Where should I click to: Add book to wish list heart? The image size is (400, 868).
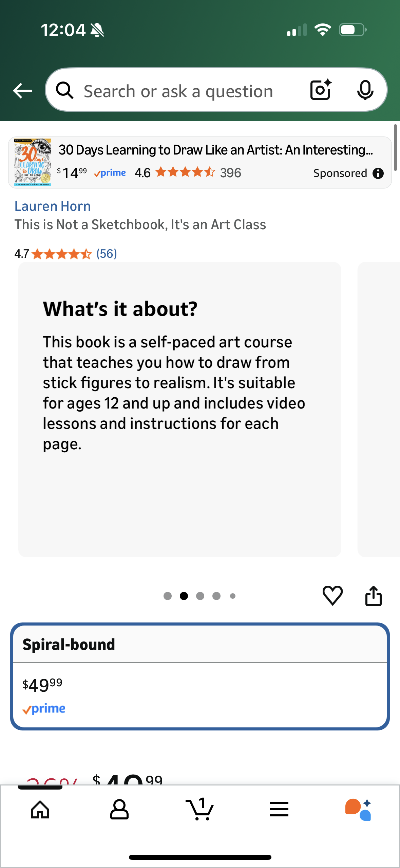click(x=332, y=596)
